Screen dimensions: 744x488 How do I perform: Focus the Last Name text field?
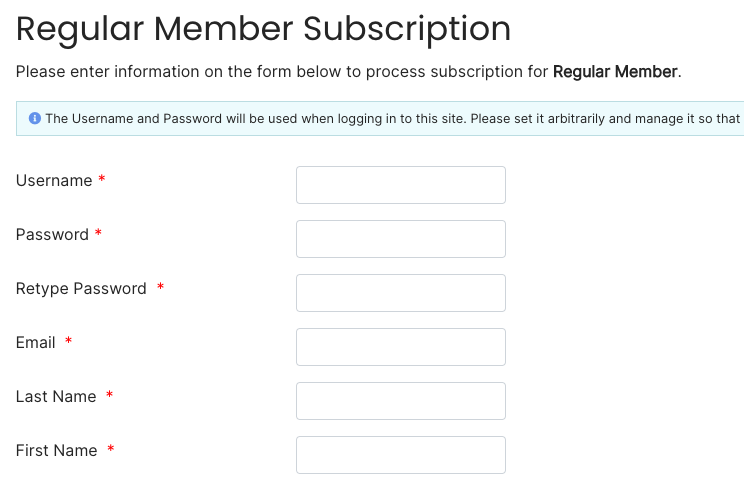point(401,401)
